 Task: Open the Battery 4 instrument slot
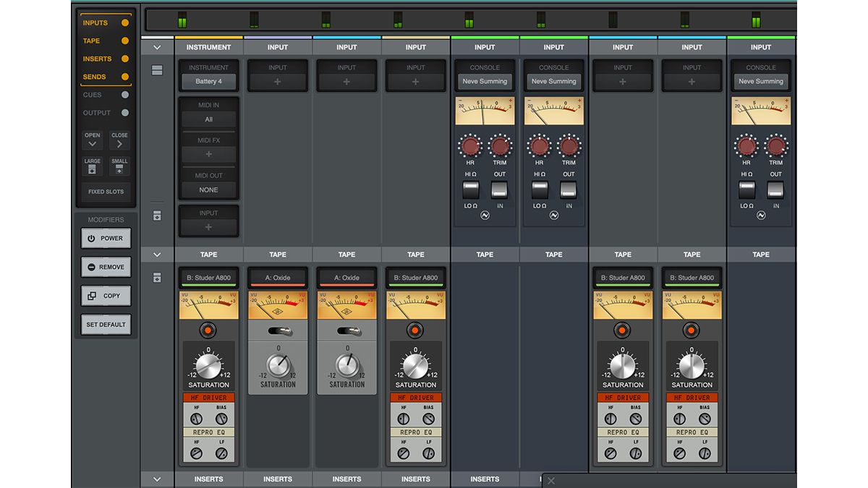(208, 82)
